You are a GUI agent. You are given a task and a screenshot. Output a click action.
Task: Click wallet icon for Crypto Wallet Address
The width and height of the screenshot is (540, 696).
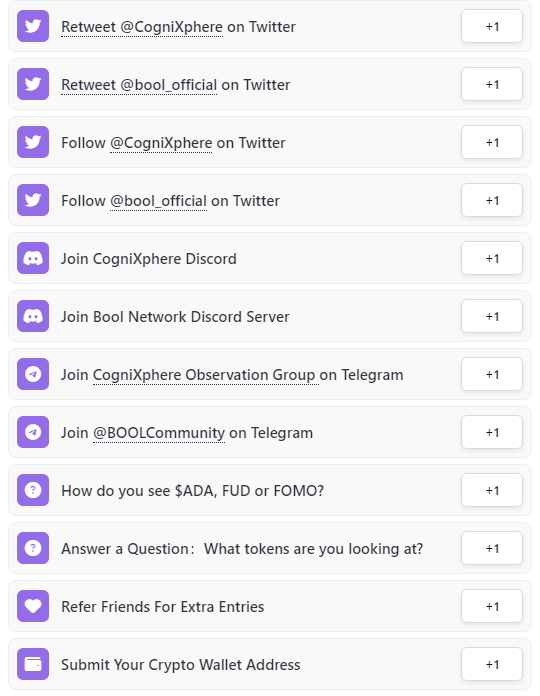point(33,664)
